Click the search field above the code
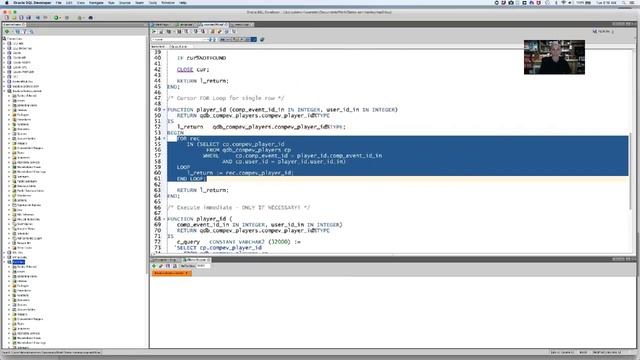Viewport: 640px width, 360px height. coord(180,40)
